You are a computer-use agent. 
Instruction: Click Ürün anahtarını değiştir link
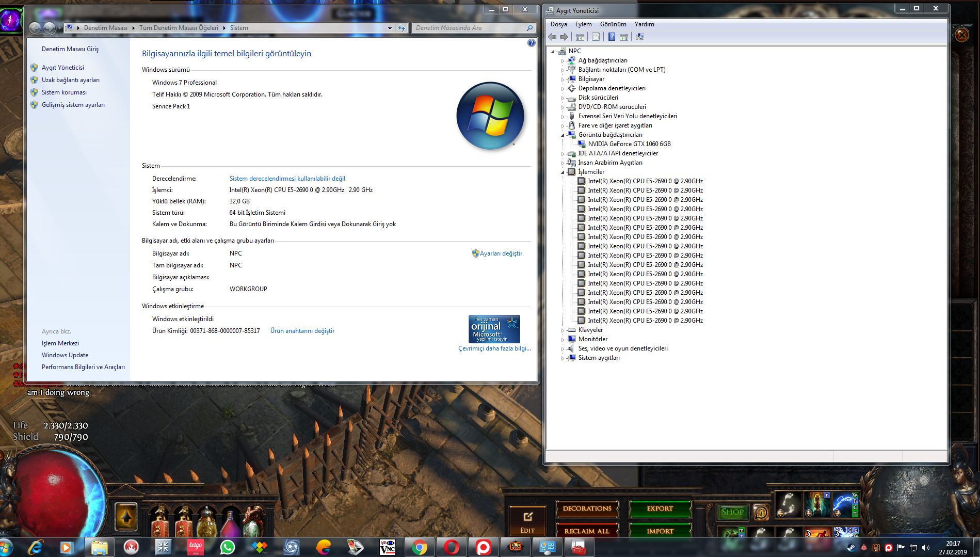click(302, 331)
